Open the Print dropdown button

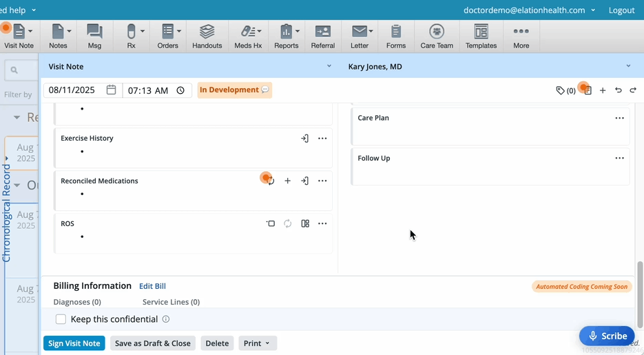point(258,343)
